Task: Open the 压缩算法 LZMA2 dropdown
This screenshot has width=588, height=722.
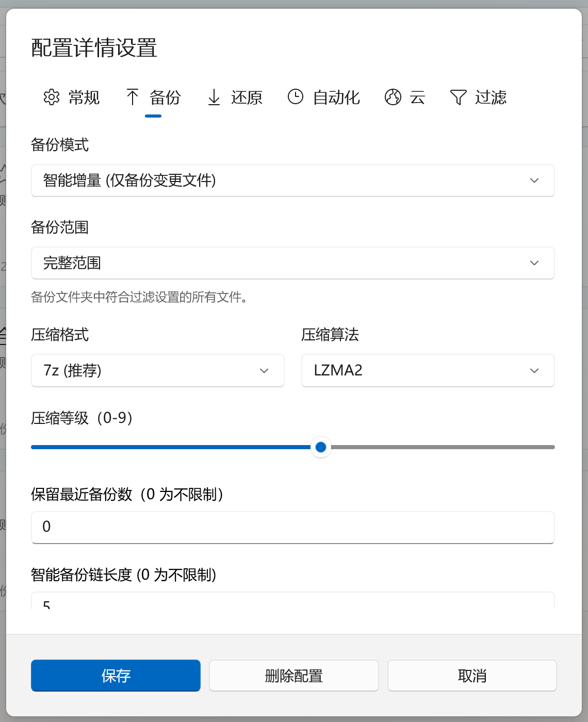Action: point(428,370)
